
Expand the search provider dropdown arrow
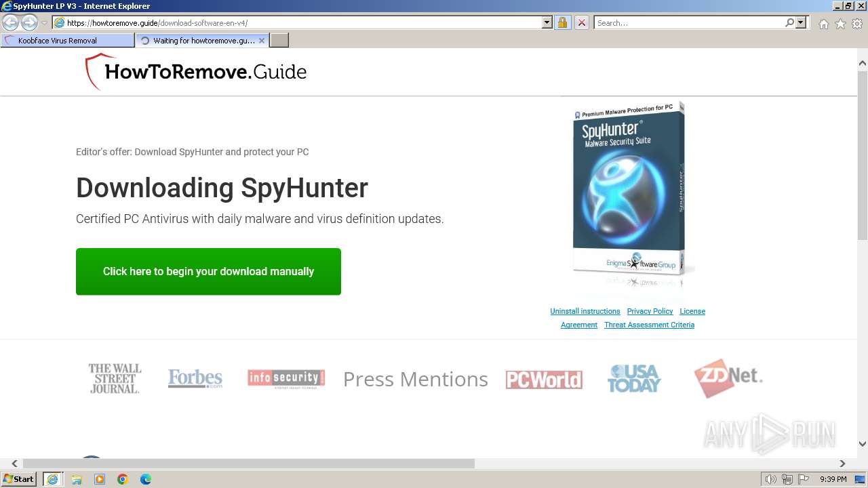pyautogui.click(x=801, y=22)
